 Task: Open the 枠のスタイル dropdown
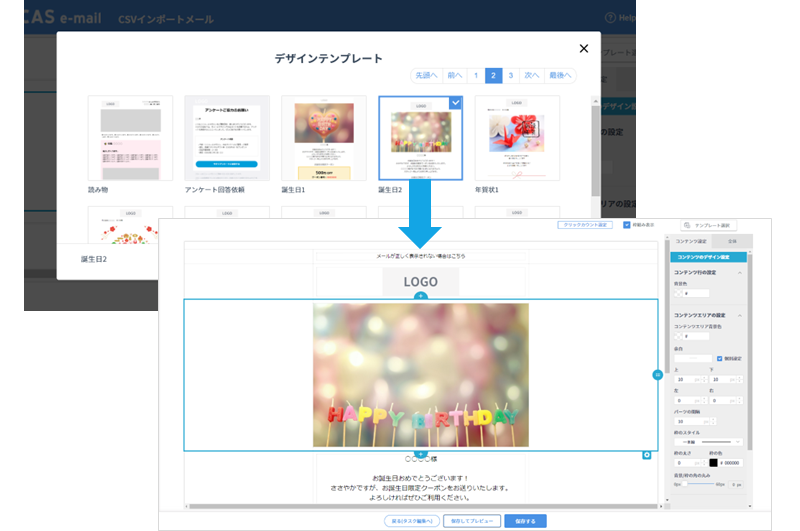click(x=708, y=442)
